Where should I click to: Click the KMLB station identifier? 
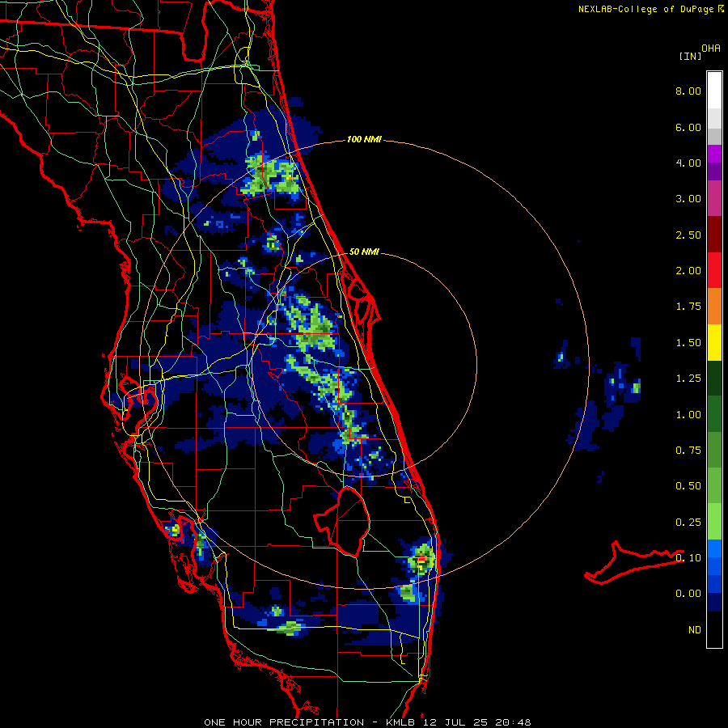coord(400,722)
